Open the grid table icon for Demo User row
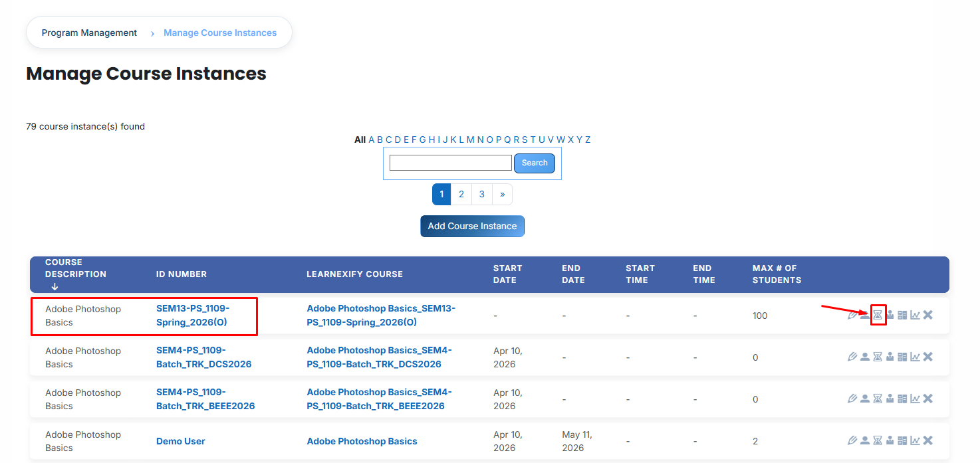The width and height of the screenshot is (980, 463). [x=902, y=440]
